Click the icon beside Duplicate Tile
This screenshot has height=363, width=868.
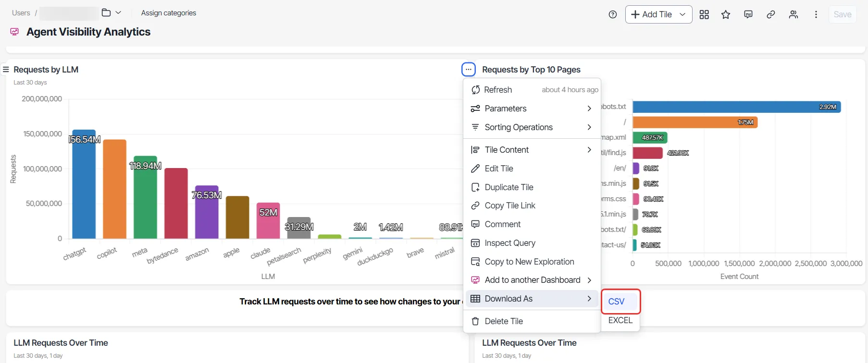475,187
